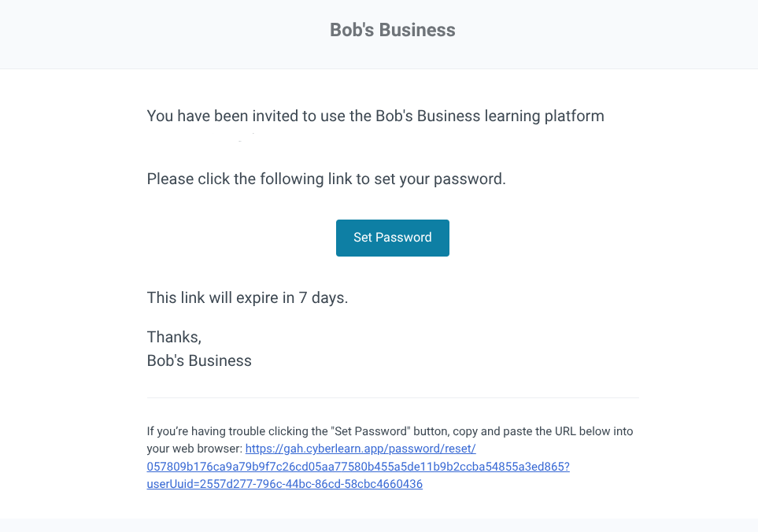Click the 'This link will expire in 7 days' line
The image size is (758, 532).
point(247,297)
